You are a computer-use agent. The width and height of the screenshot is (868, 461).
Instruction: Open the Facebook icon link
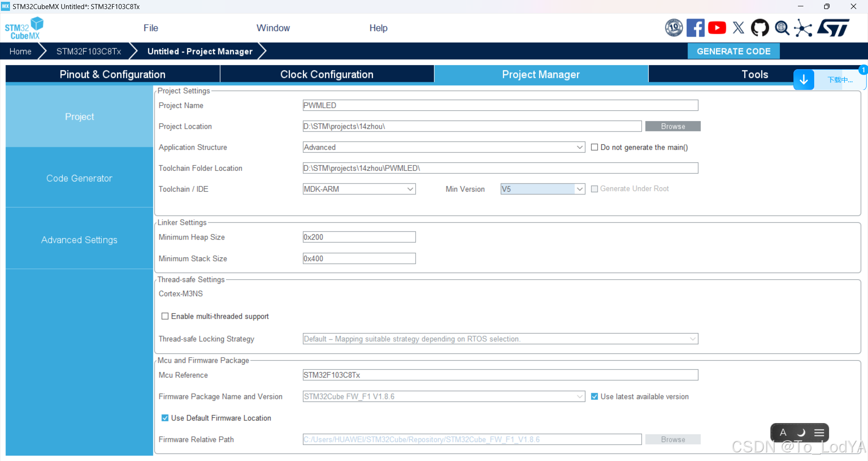(695, 28)
